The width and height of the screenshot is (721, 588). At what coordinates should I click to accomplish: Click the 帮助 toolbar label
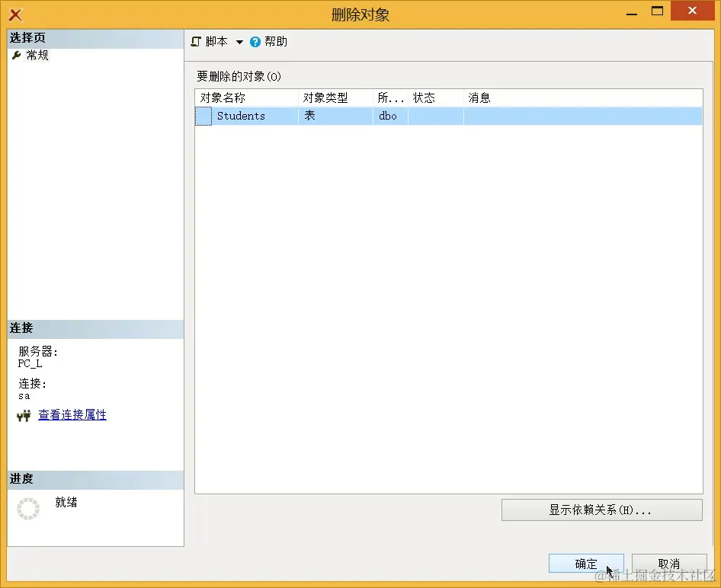click(x=276, y=41)
